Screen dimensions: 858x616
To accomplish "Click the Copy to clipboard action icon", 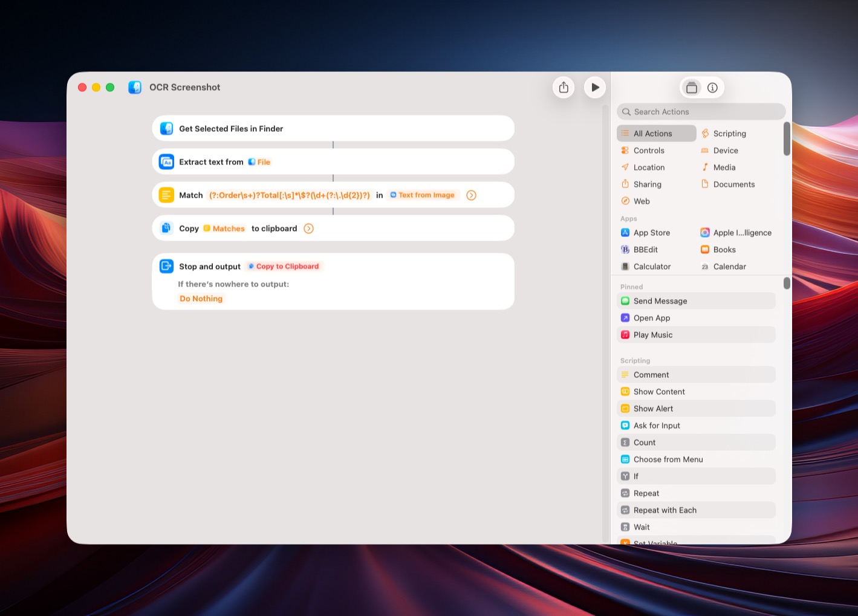I will [x=166, y=229].
